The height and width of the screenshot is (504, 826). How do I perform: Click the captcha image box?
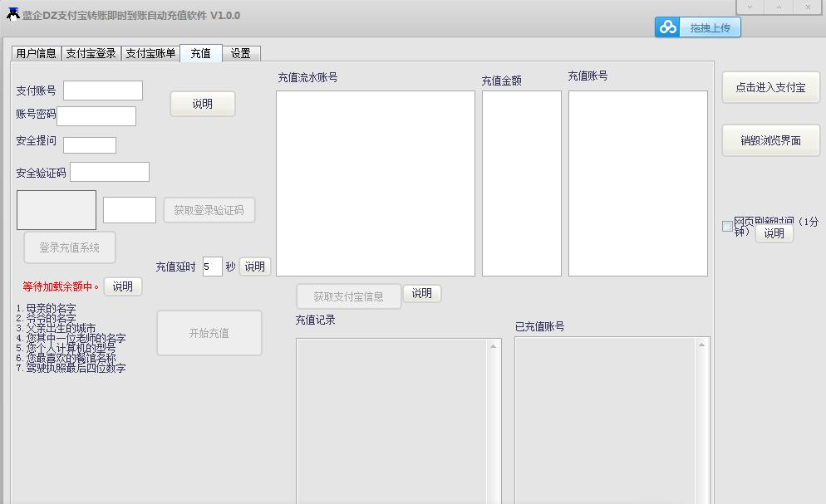coord(57,210)
